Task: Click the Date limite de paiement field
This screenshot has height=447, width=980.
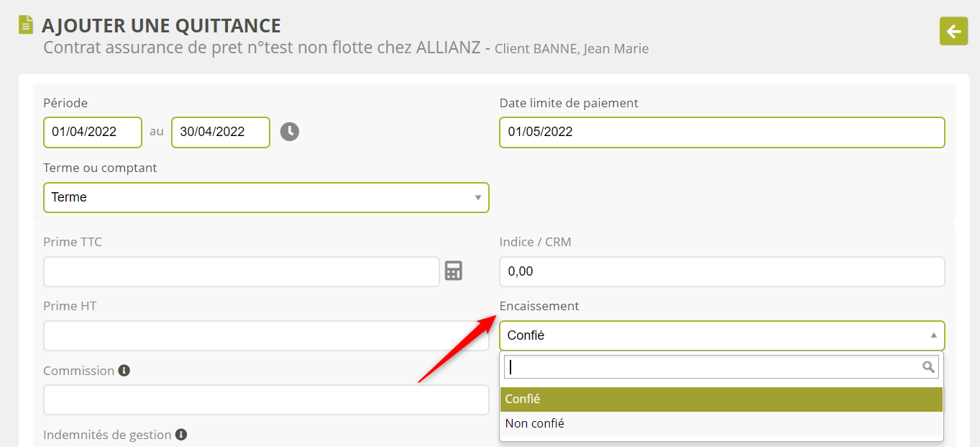Action: click(x=722, y=132)
